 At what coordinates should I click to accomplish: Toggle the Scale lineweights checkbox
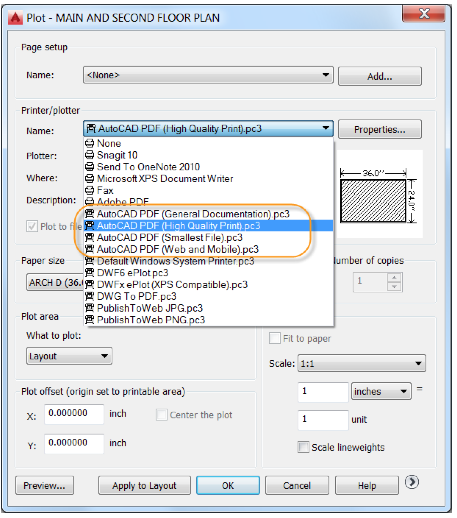303,447
